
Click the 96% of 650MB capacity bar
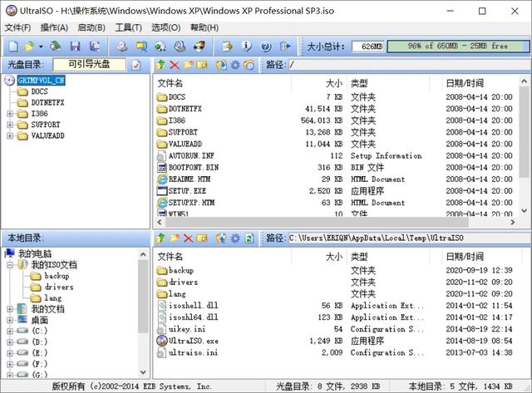click(458, 47)
